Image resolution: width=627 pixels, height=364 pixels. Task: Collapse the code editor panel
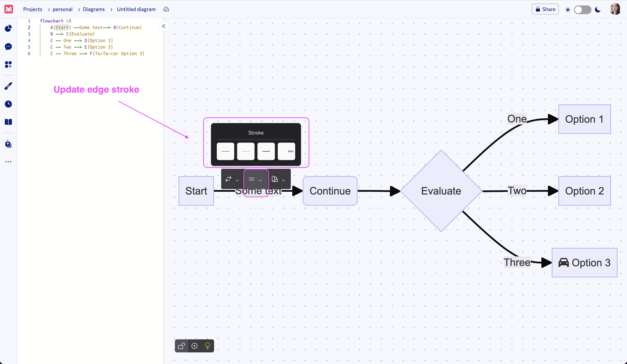[163, 26]
